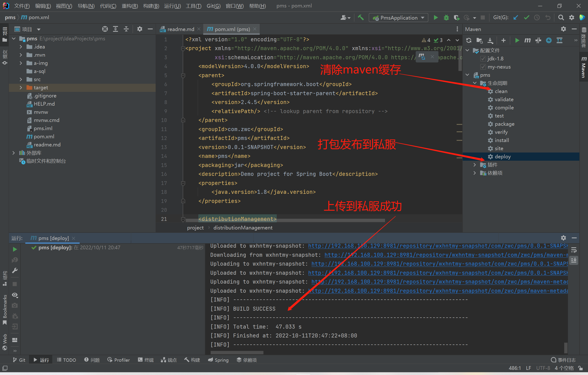Click the wrench icon in Run panel
Screen dimensions: 588x375
[x=15, y=270]
